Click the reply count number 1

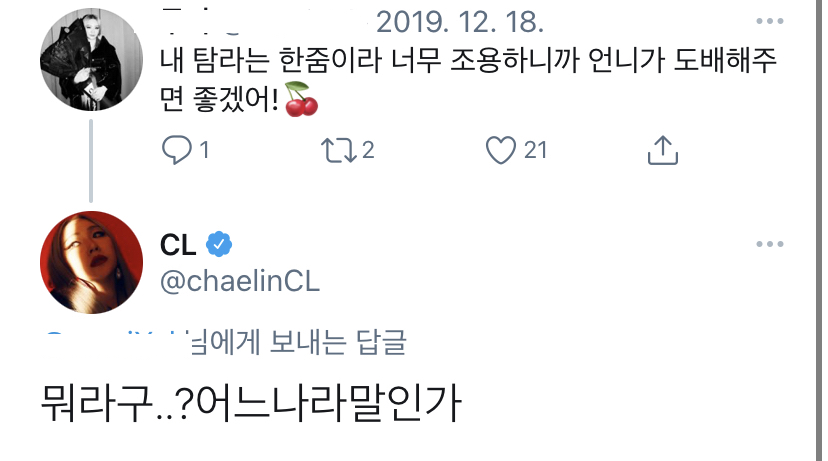coord(204,150)
